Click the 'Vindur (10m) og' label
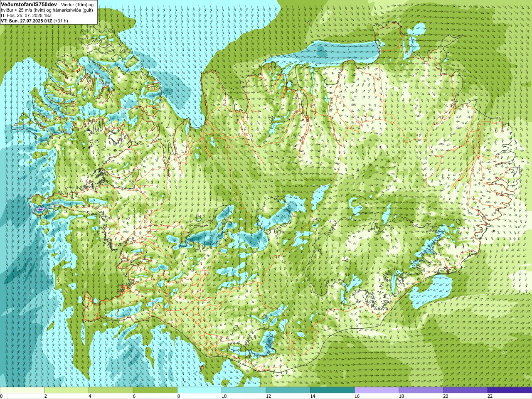 click(x=78, y=5)
